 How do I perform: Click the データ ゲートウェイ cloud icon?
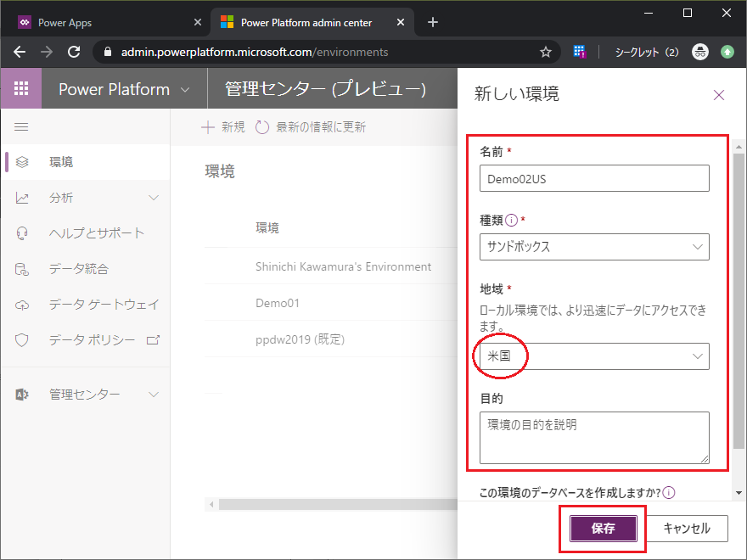pyautogui.click(x=22, y=305)
